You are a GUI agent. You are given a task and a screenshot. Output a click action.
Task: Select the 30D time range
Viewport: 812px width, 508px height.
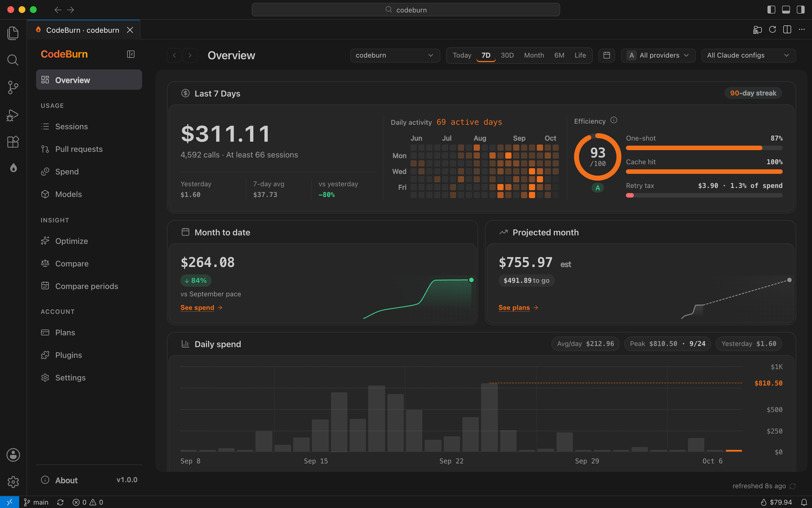(x=507, y=55)
